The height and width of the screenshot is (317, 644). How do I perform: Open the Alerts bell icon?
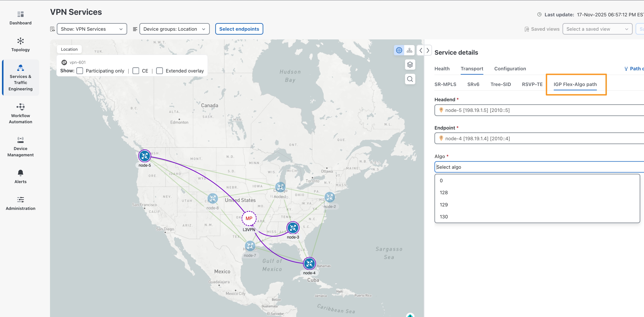[x=20, y=173]
